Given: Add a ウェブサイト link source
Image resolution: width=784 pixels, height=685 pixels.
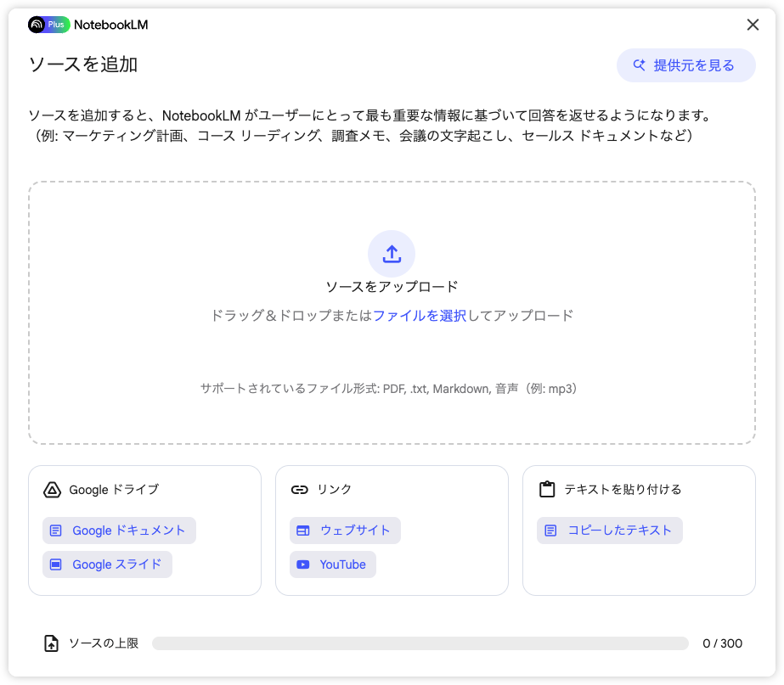Looking at the screenshot, I should pos(345,531).
